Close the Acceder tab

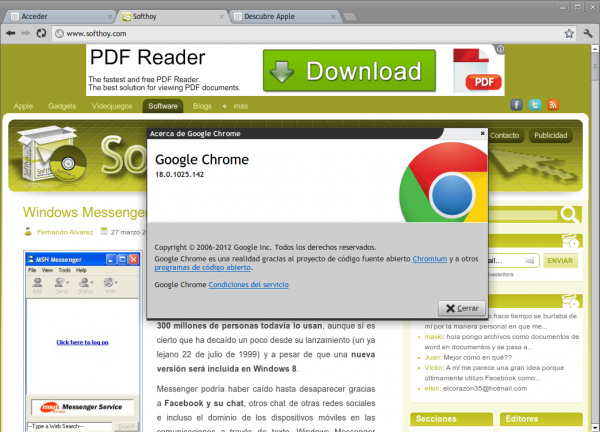pos(110,16)
